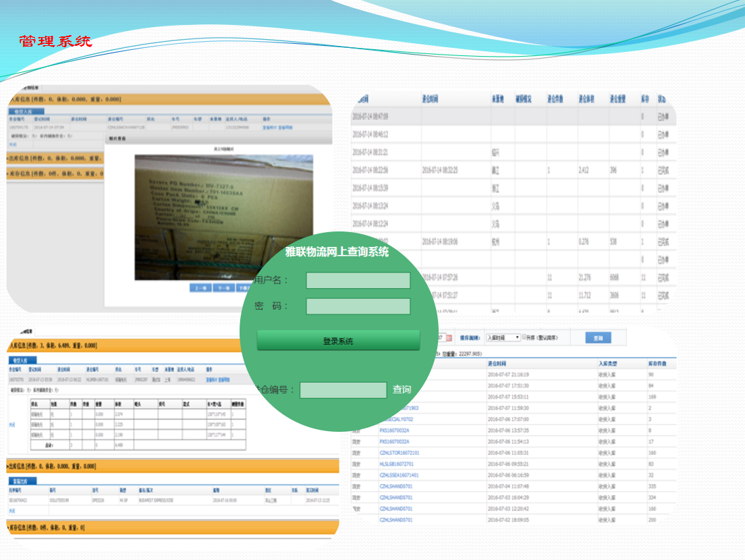Expand the 库存信息 orange bar in upper-left panel
Image resolution: width=745 pixels, height=560 pixels.
pos(55,174)
